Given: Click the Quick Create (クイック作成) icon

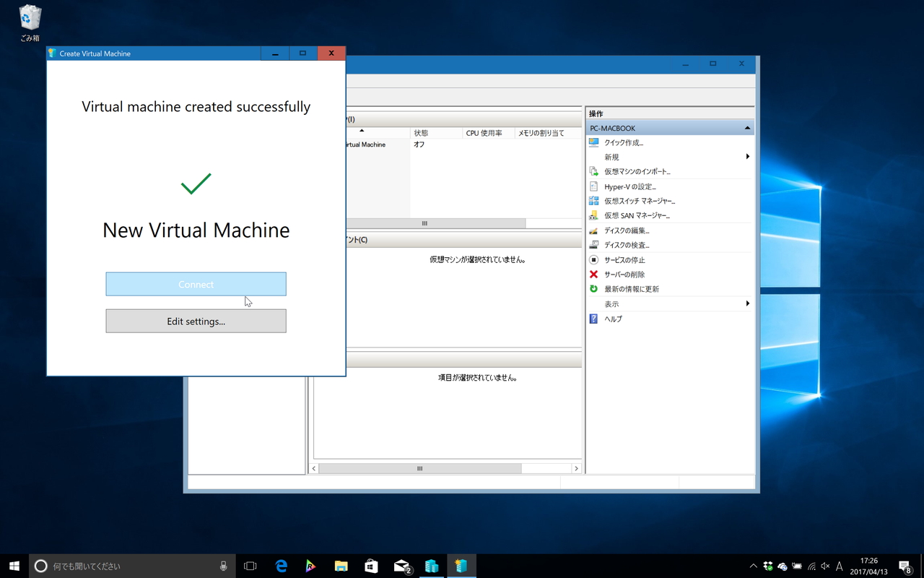Looking at the screenshot, I should click(594, 142).
